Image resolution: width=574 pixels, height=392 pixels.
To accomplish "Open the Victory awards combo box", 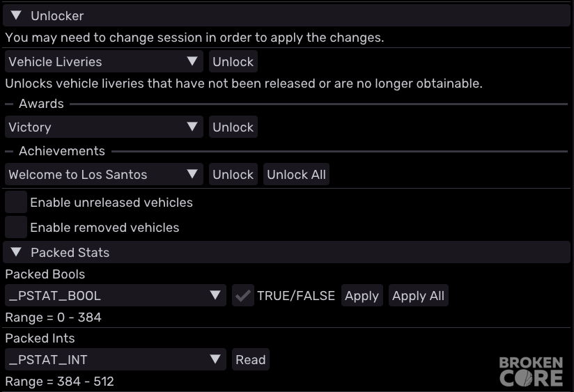I will 104,127.
